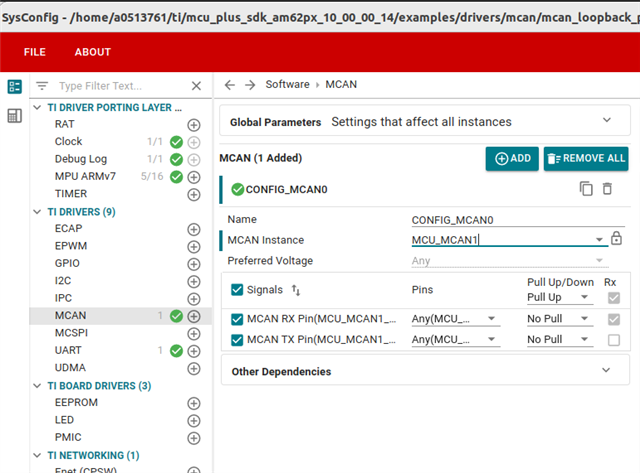Clear the filter text with X icon
The image size is (640, 473).
pyautogui.click(x=196, y=86)
